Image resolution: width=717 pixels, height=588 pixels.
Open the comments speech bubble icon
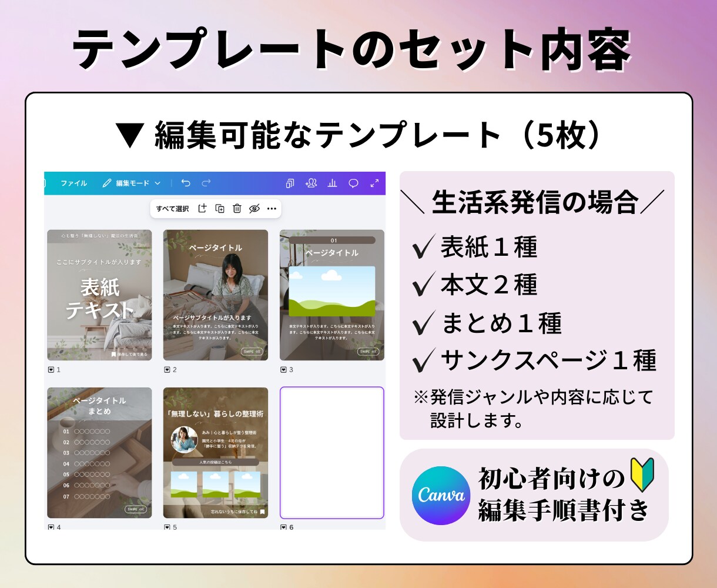tap(353, 183)
